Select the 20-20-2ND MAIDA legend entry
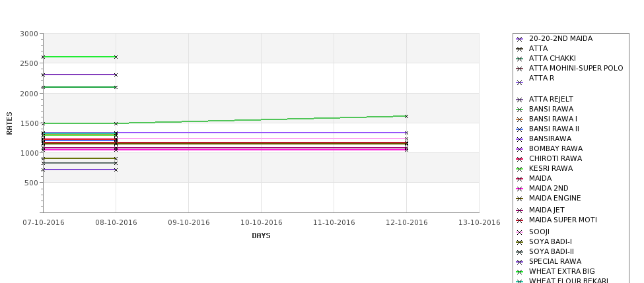 561,38
